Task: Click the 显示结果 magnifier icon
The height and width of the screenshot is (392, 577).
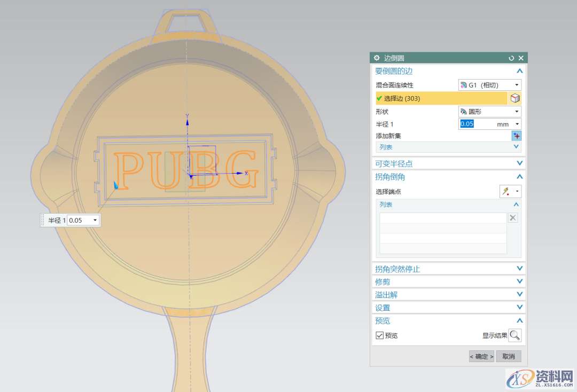Action: click(514, 335)
